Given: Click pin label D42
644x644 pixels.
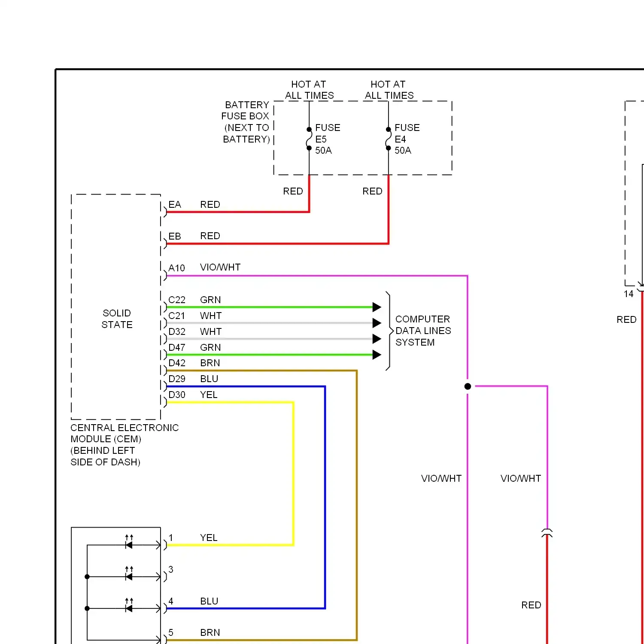Looking at the screenshot, I should (177, 363).
